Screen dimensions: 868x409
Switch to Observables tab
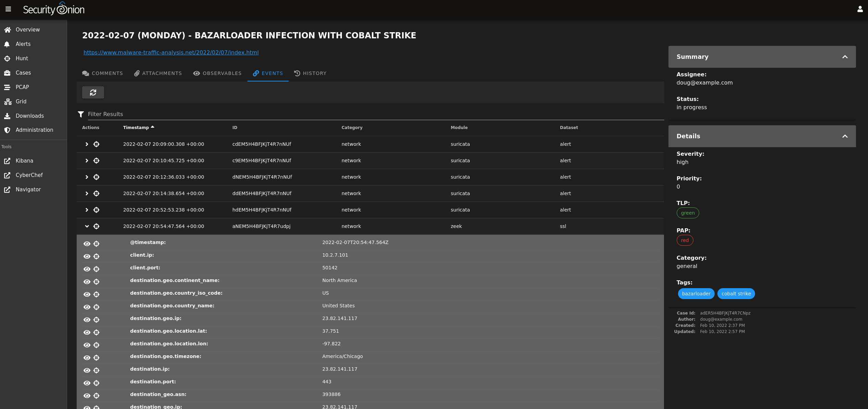tap(217, 73)
